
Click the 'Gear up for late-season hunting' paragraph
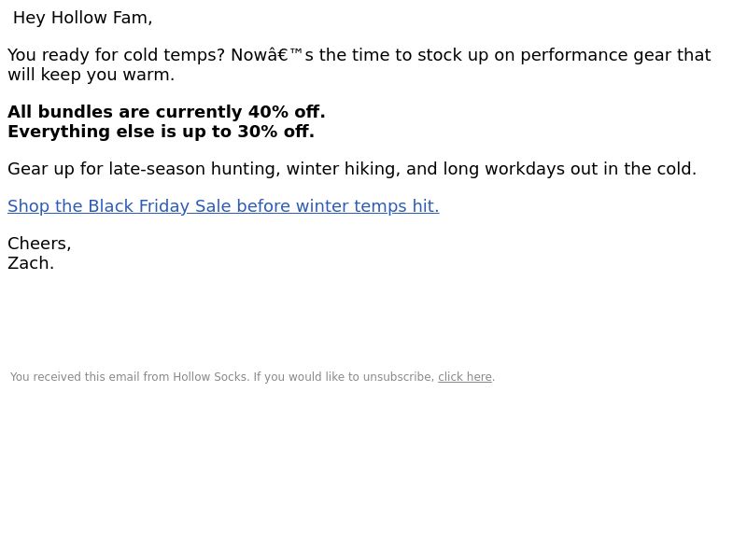[352, 169]
